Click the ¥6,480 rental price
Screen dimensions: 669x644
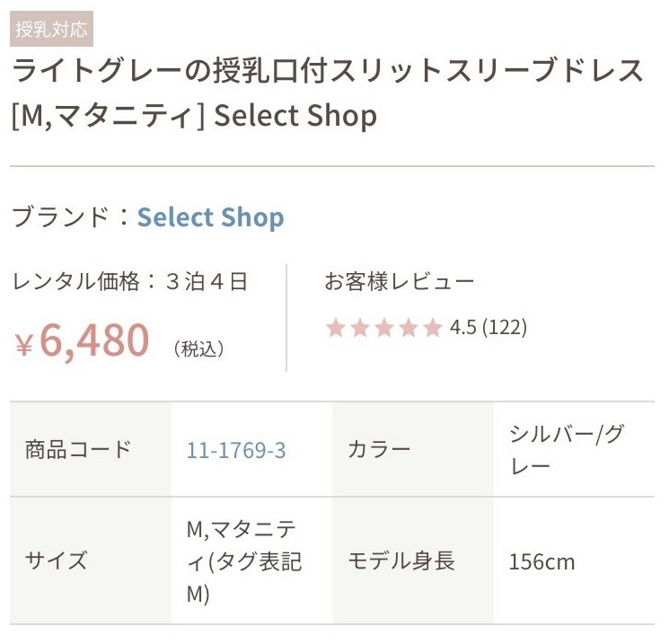83,340
